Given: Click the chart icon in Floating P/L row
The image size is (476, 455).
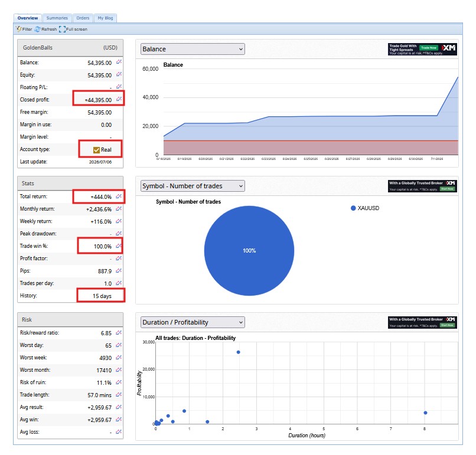Looking at the screenshot, I should pos(119,87).
